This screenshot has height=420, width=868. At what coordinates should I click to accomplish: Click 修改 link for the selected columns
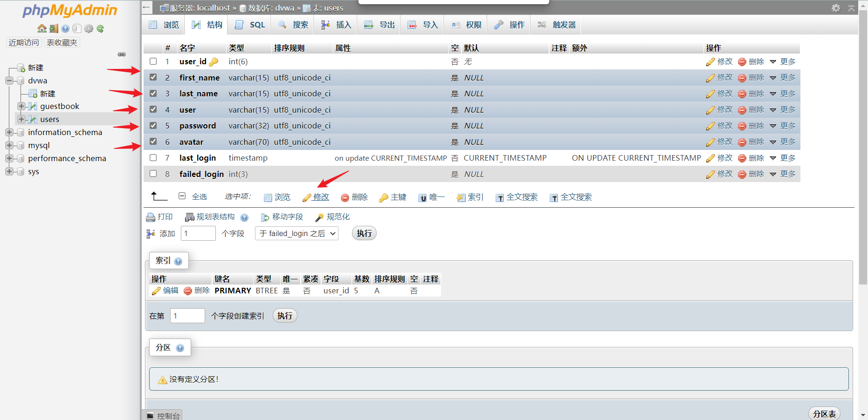[316, 197]
